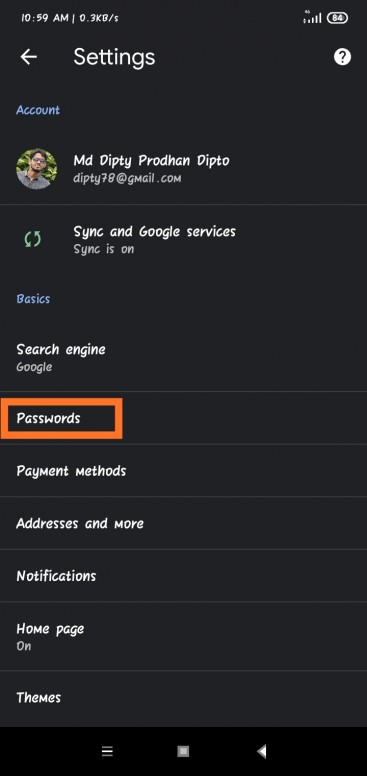Open the Search engine setting

184,357
